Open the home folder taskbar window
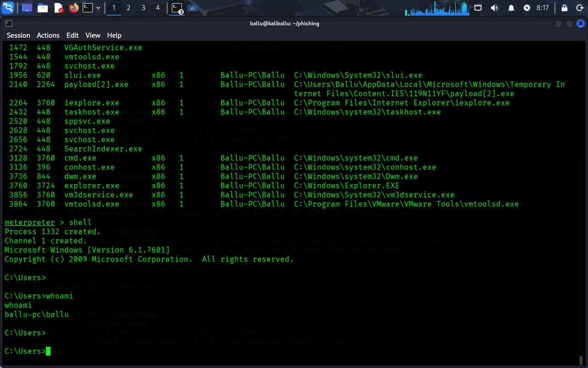 pos(192,8)
